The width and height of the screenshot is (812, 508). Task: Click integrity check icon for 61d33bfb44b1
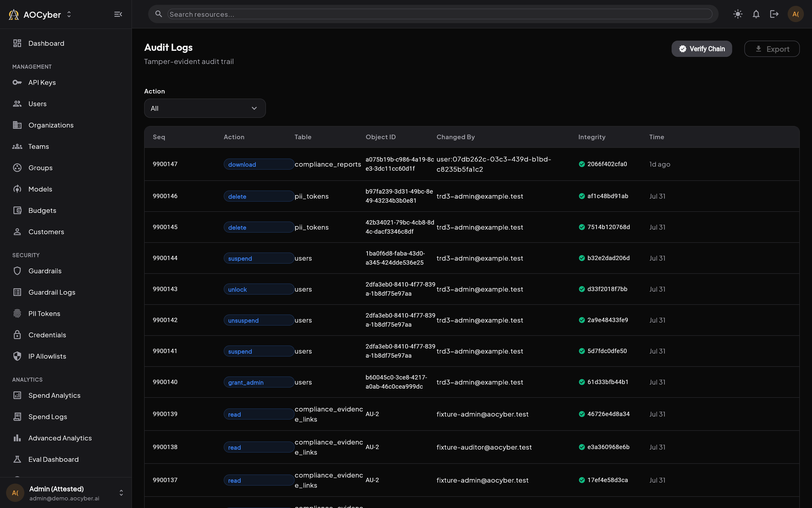pos(582,382)
